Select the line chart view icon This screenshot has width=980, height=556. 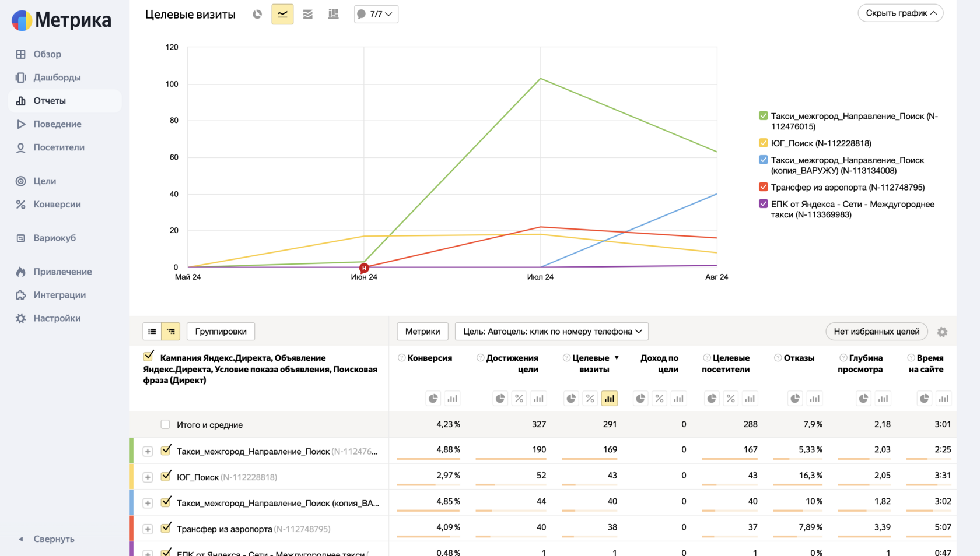[282, 14]
